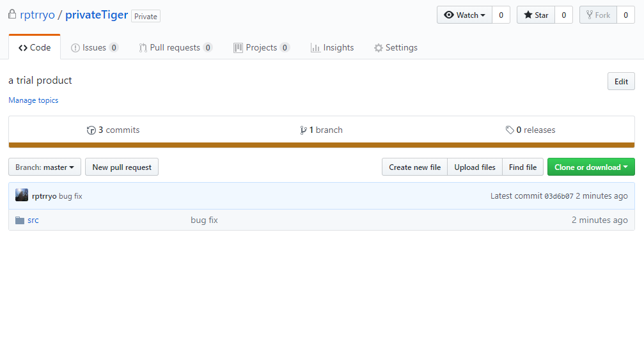This screenshot has height=345, width=644.
Task: View the 1 branch list
Action: coord(321,130)
